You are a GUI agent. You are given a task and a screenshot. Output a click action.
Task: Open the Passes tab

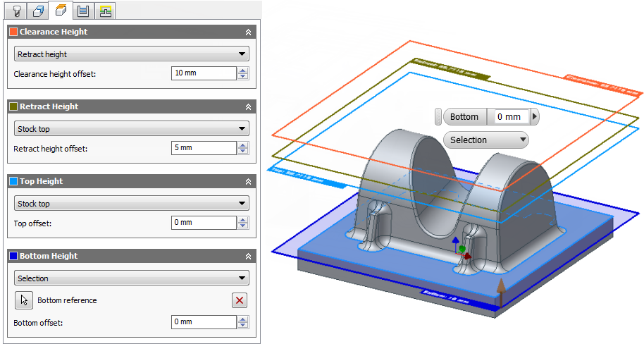(83, 11)
